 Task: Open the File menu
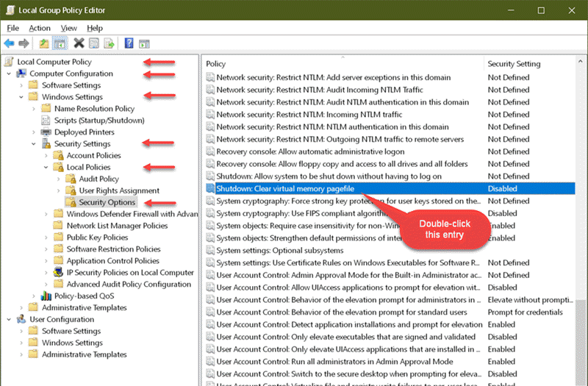point(12,28)
